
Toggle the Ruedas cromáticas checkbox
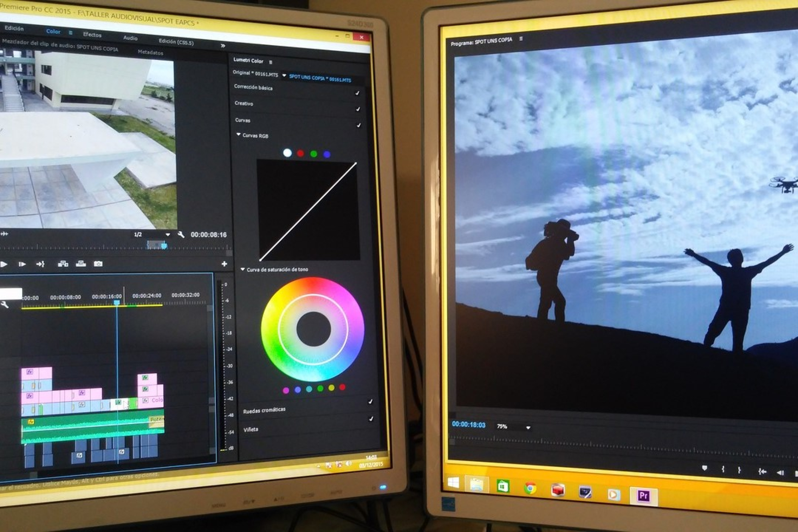point(370,402)
